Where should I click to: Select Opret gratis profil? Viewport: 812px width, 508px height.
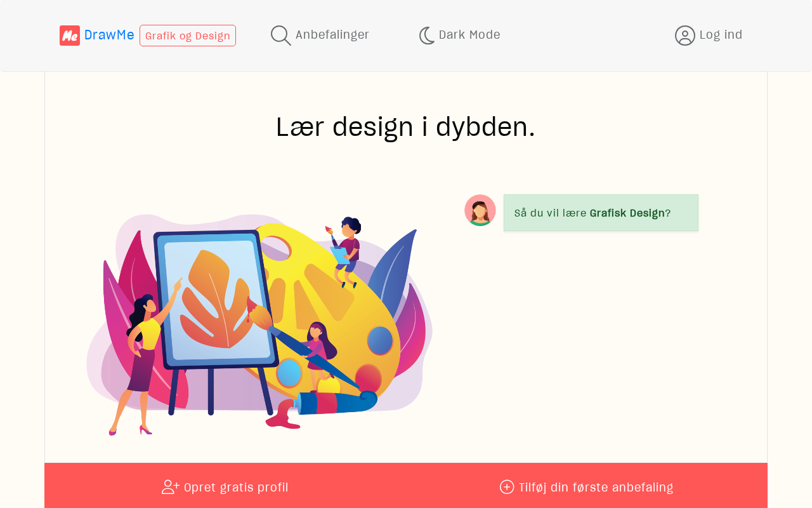tap(236, 488)
